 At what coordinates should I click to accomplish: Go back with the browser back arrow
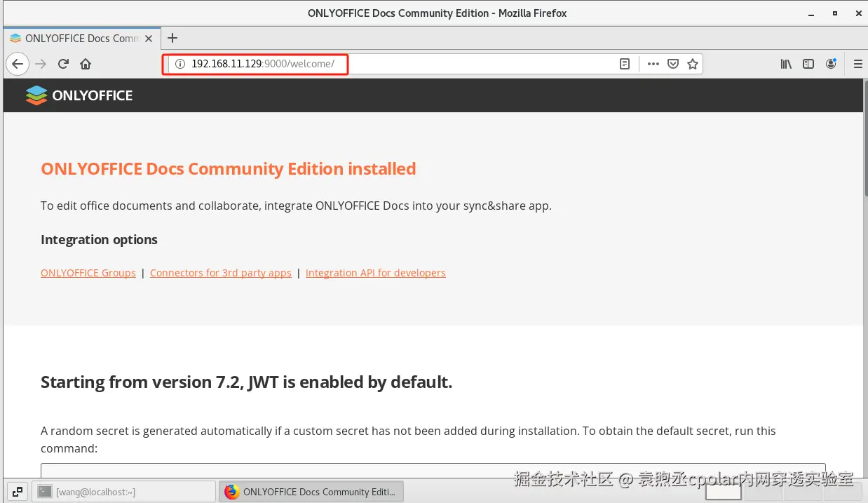click(18, 64)
